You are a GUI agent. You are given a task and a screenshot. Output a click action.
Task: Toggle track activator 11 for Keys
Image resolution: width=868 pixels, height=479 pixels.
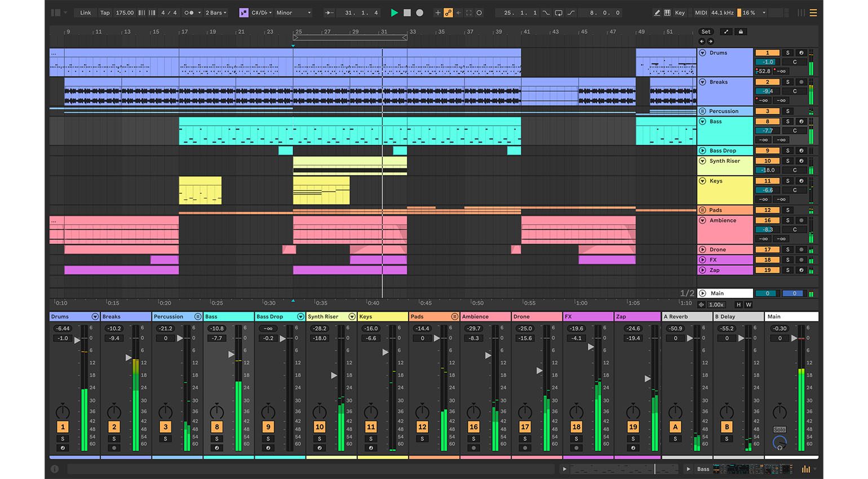pyautogui.click(x=767, y=181)
